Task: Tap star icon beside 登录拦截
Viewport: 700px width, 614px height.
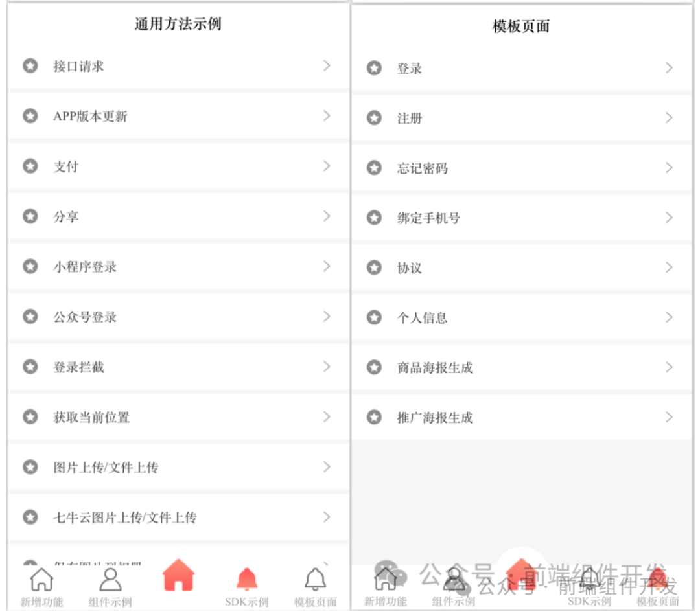Action: pyautogui.click(x=30, y=367)
